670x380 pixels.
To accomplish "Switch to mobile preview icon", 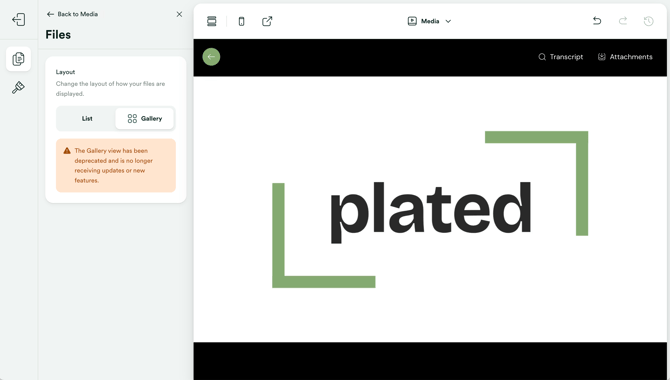I will point(241,21).
